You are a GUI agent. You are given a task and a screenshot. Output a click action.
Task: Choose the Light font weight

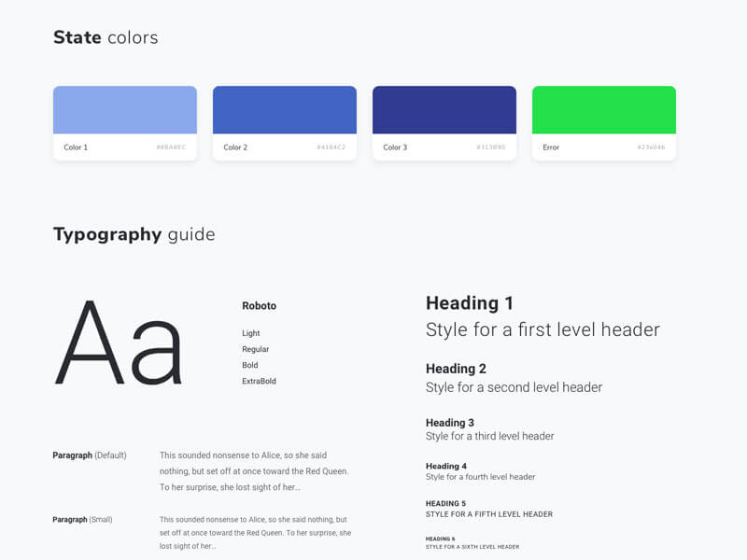point(250,333)
